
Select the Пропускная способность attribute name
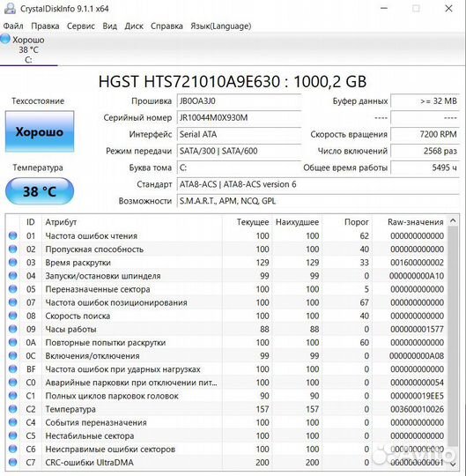[x=94, y=249]
